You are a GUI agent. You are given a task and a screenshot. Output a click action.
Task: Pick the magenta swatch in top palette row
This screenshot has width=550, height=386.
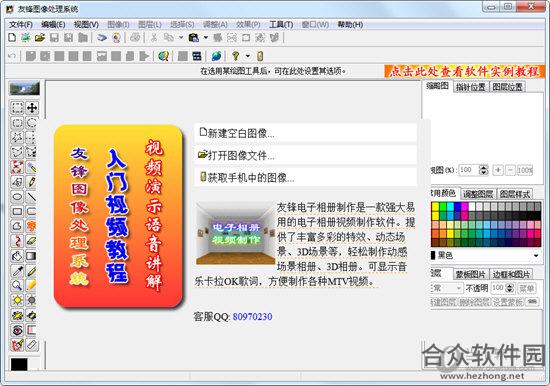coord(465,206)
